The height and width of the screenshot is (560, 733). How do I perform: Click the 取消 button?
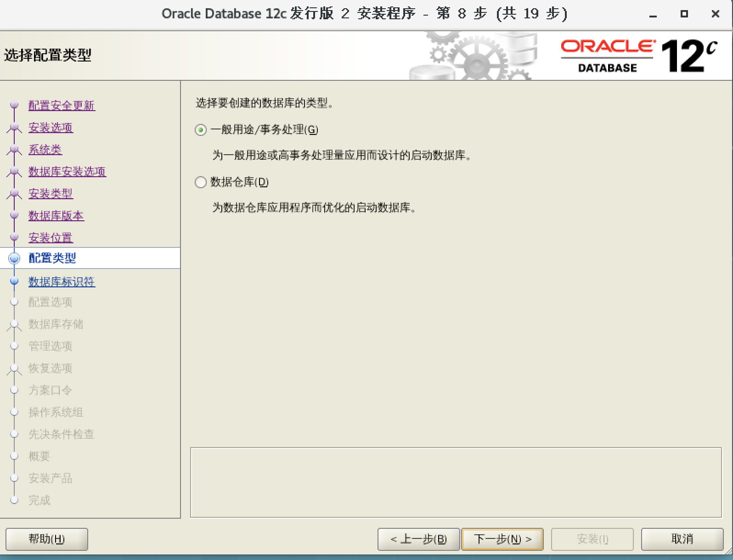[x=682, y=539]
